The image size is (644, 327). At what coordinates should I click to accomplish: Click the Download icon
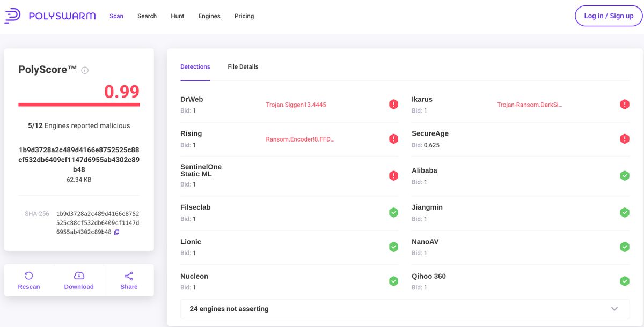78,275
